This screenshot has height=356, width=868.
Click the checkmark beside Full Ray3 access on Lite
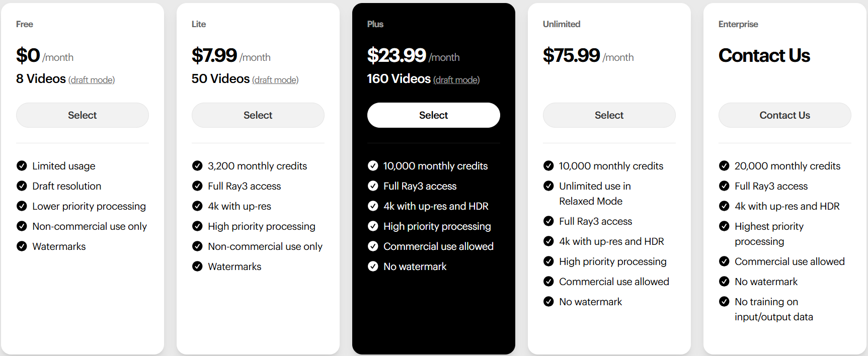click(197, 186)
